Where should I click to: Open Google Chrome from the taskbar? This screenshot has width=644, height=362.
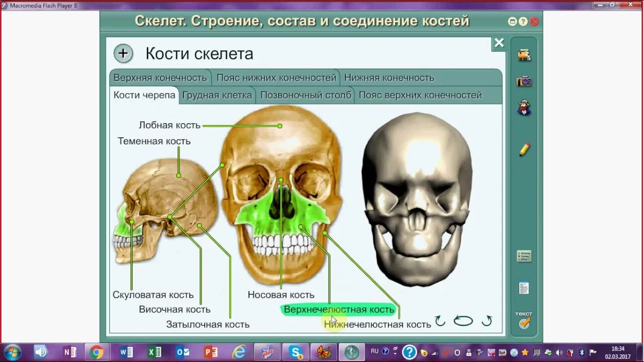pos(96,352)
